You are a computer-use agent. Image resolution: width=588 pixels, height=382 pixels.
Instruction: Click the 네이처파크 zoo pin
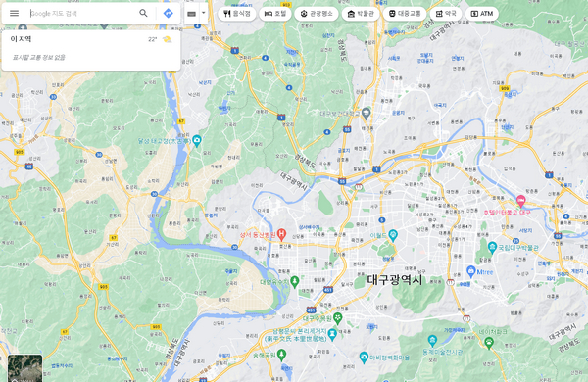(489, 342)
